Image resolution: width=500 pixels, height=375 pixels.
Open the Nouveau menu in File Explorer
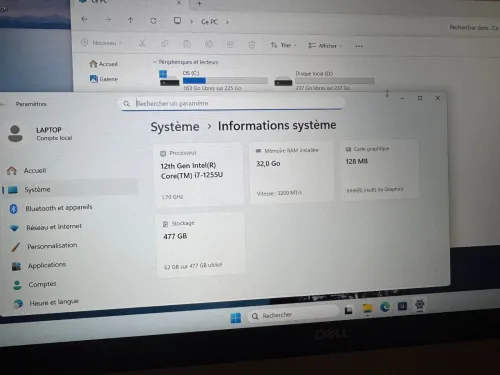pyautogui.click(x=102, y=43)
